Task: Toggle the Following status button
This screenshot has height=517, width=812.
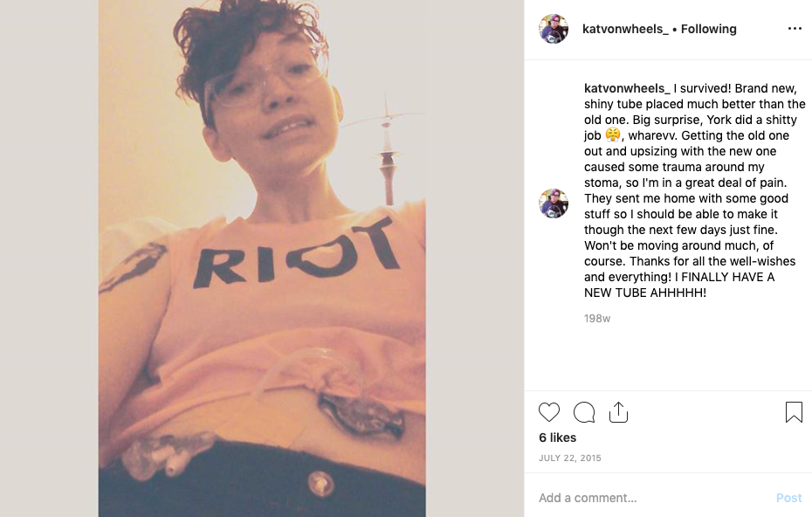Action: 708,29
